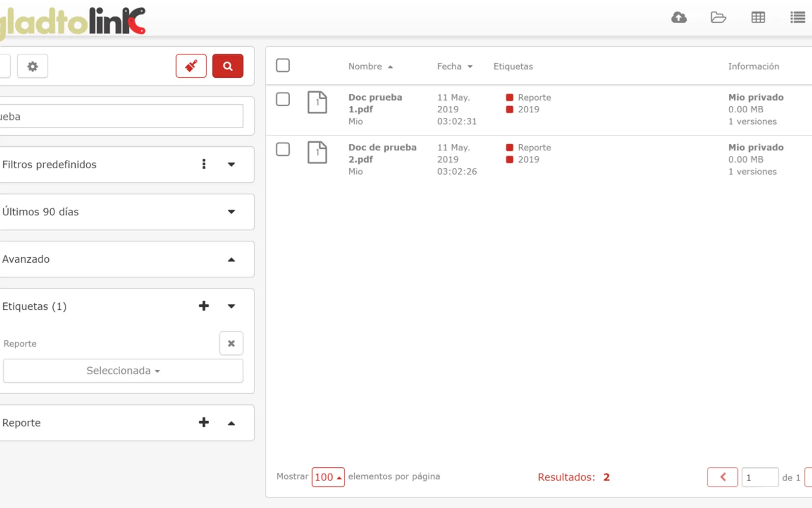This screenshot has width=812, height=508.
Task: Run search with the magnifier button
Action: [x=228, y=66]
